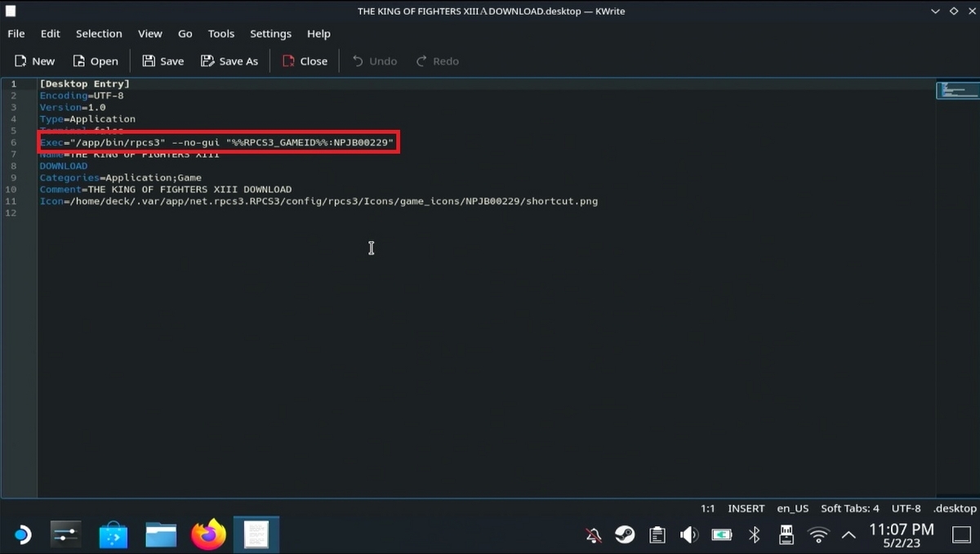
Task: Click the Show Desktop icon in taskbar
Action: tap(961, 535)
